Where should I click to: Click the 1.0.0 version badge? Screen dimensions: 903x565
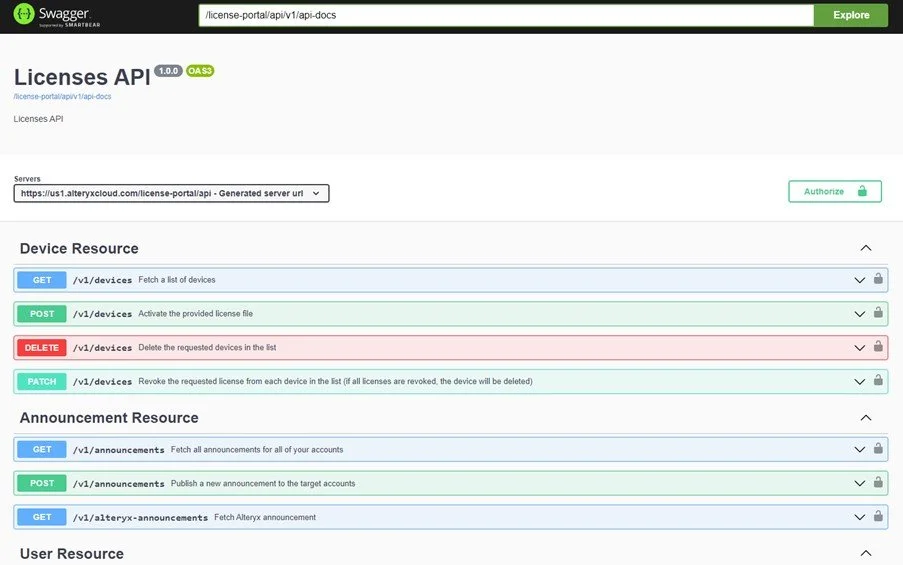(168, 71)
